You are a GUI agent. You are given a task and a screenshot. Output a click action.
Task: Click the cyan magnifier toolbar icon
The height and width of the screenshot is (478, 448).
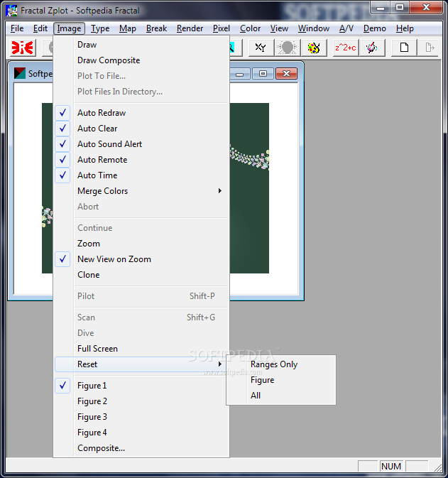(x=235, y=48)
